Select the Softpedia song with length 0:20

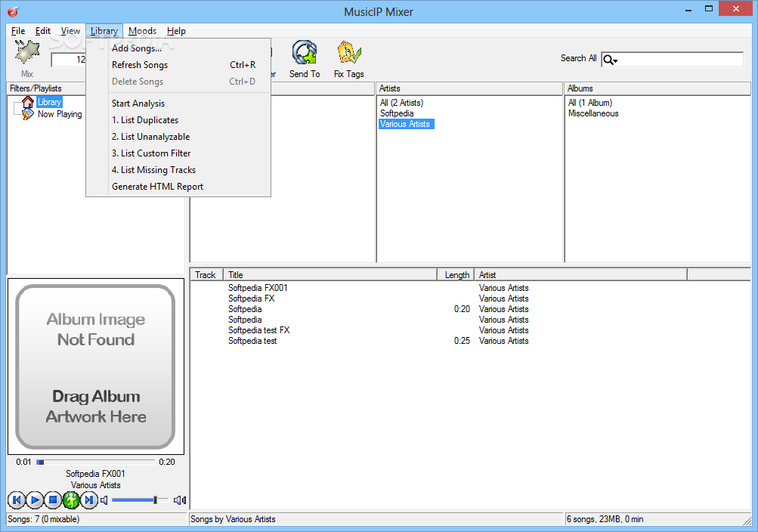pyautogui.click(x=245, y=309)
